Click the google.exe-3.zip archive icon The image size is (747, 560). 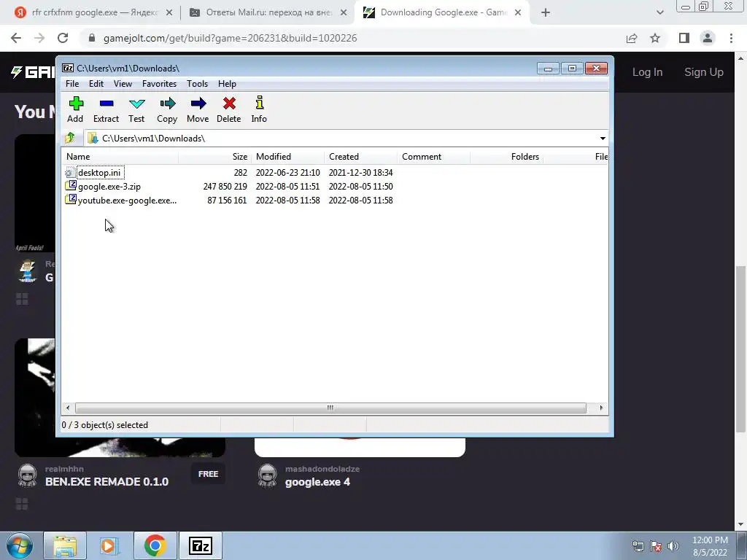click(71, 186)
